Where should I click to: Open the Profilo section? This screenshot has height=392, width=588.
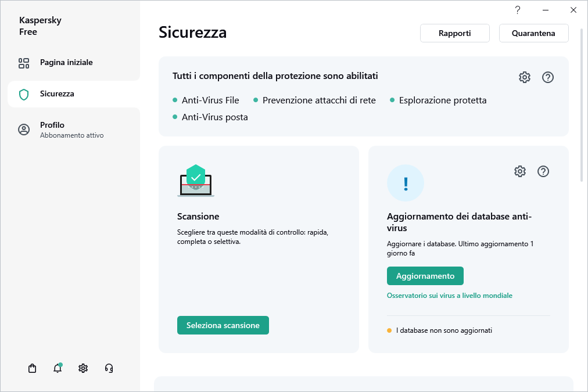(x=52, y=125)
